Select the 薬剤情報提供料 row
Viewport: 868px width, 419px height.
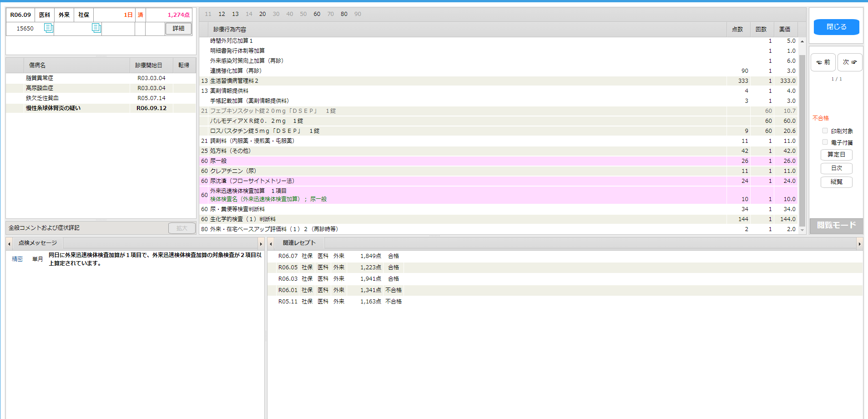coord(499,91)
